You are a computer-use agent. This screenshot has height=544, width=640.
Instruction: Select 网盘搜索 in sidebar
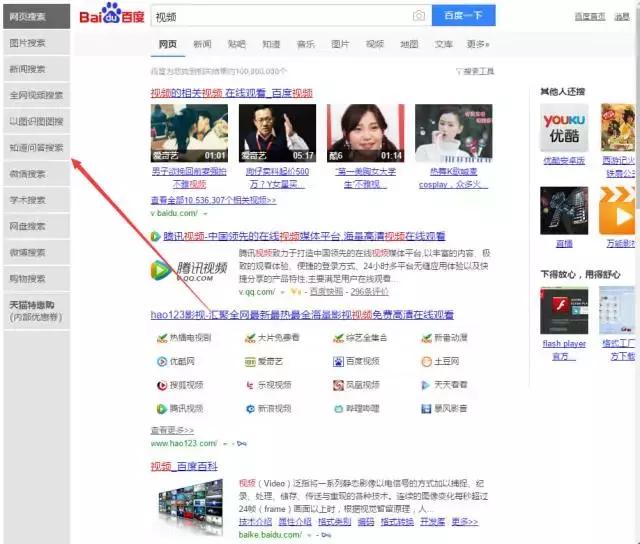[36, 226]
